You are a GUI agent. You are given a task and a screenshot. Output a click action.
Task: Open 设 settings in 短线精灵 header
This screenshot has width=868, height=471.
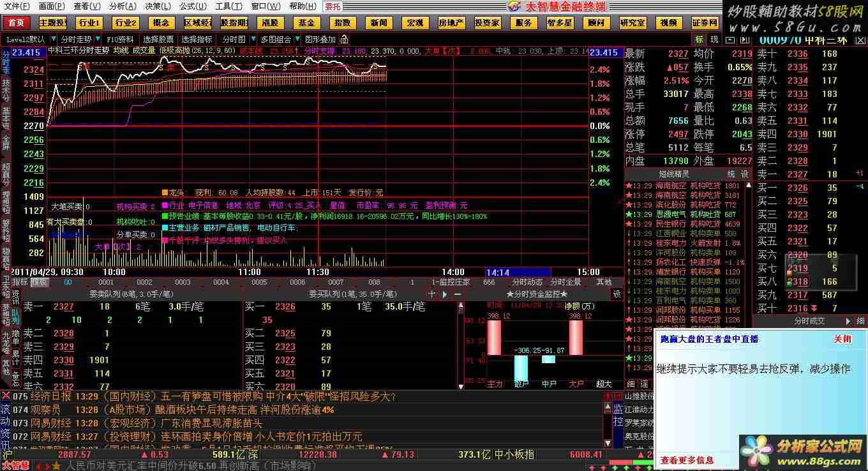point(745,174)
